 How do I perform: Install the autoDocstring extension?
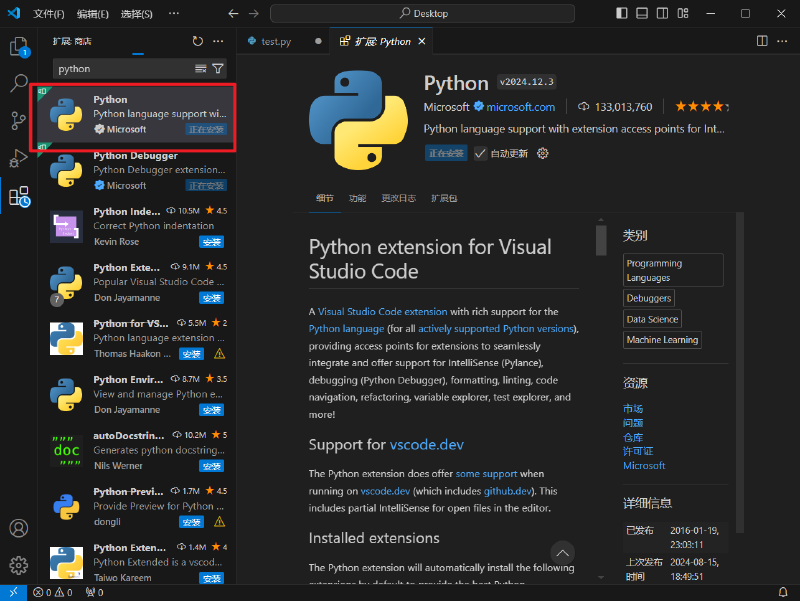[x=211, y=466]
